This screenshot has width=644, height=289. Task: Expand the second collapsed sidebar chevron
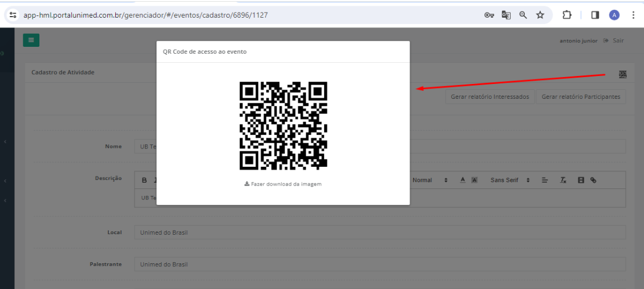coord(5,181)
